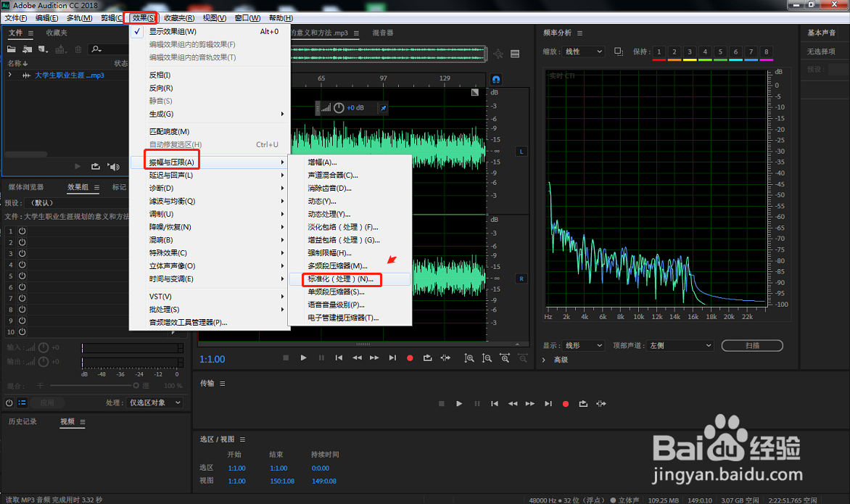The image size is (850, 504).
Task: Click zoom out amplitude icon
Action: click(487, 358)
